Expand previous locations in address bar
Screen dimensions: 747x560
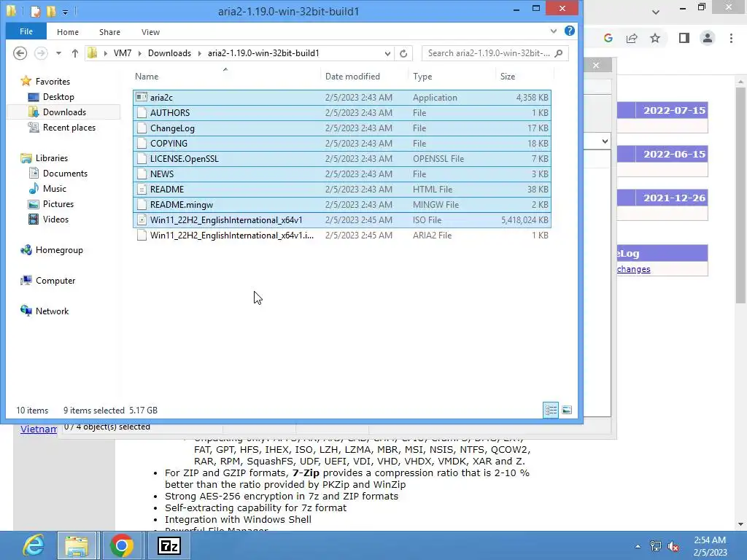click(x=387, y=53)
